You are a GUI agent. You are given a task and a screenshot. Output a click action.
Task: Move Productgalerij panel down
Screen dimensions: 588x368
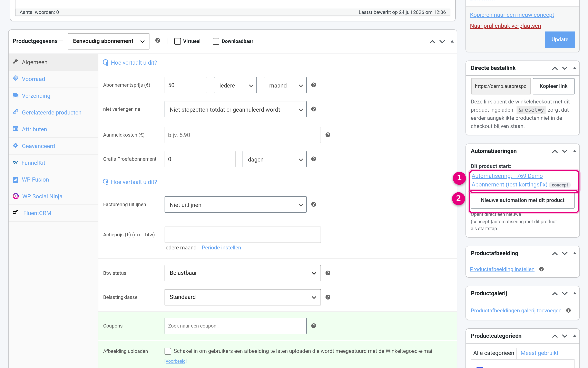tap(565, 294)
